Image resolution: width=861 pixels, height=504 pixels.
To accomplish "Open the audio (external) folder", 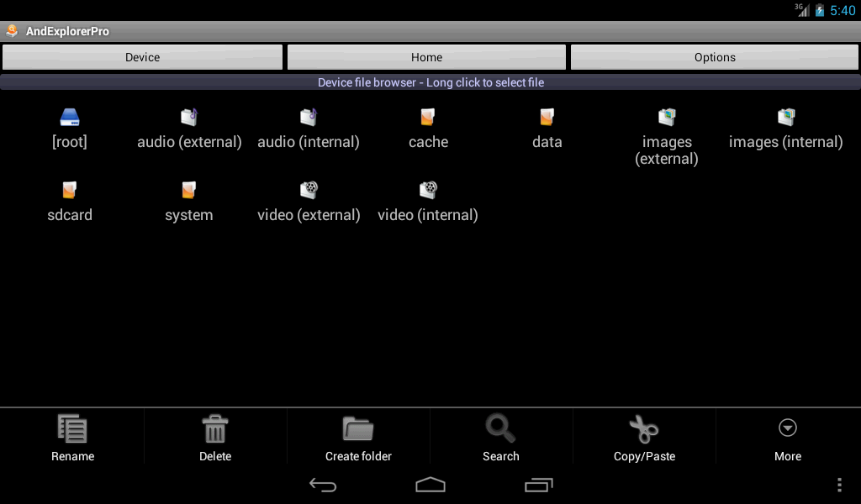I will [189, 118].
